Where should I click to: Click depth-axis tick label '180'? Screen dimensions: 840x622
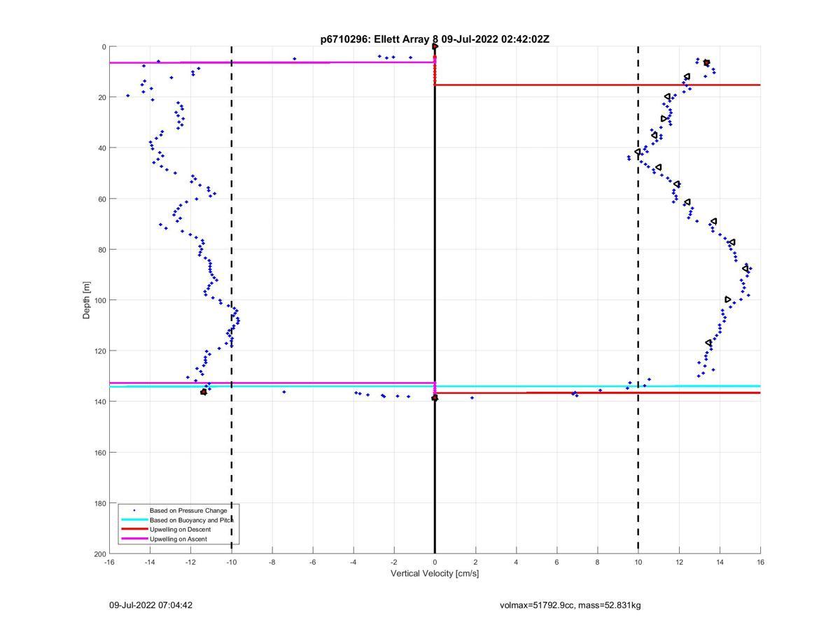[100, 503]
